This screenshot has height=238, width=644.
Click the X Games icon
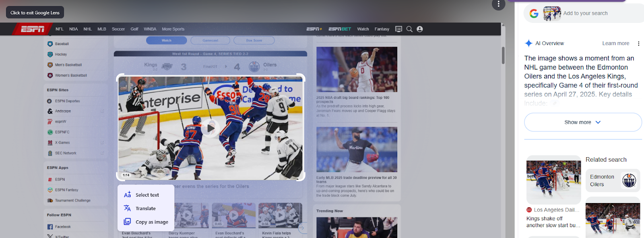pos(50,142)
